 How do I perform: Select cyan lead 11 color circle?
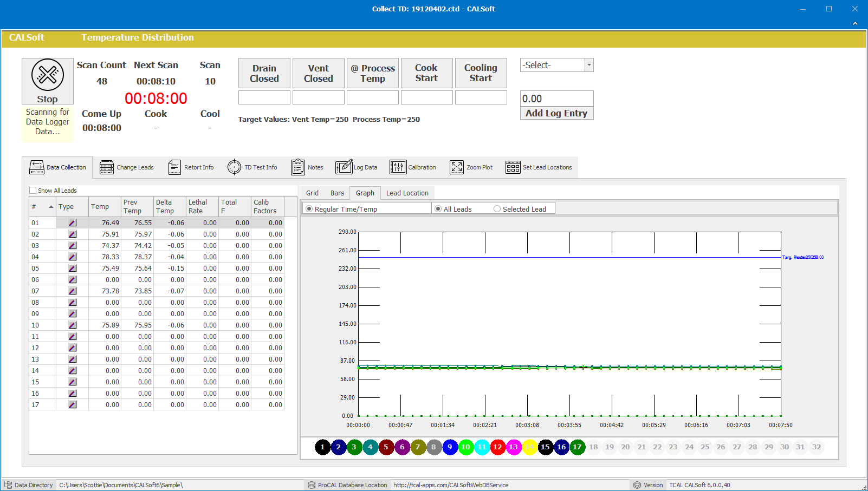point(482,447)
